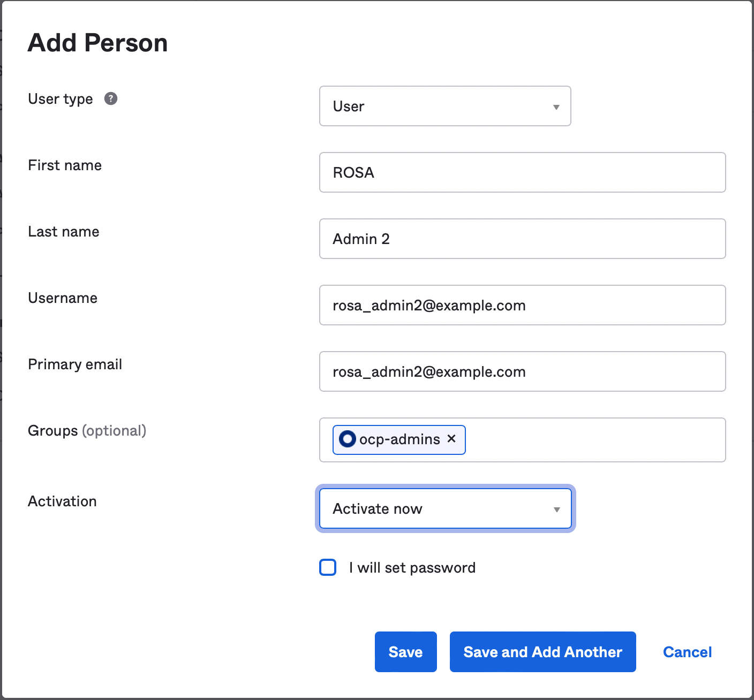
Task: Open the Activation dropdown showing Activate now
Action: tap(445, 509)
